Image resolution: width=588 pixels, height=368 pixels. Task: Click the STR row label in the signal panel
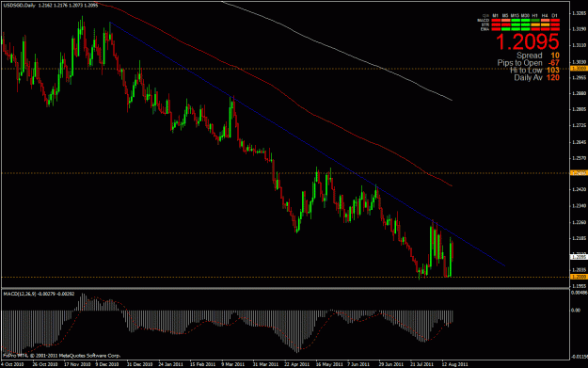pyautogui.click(x=485, y=24)
